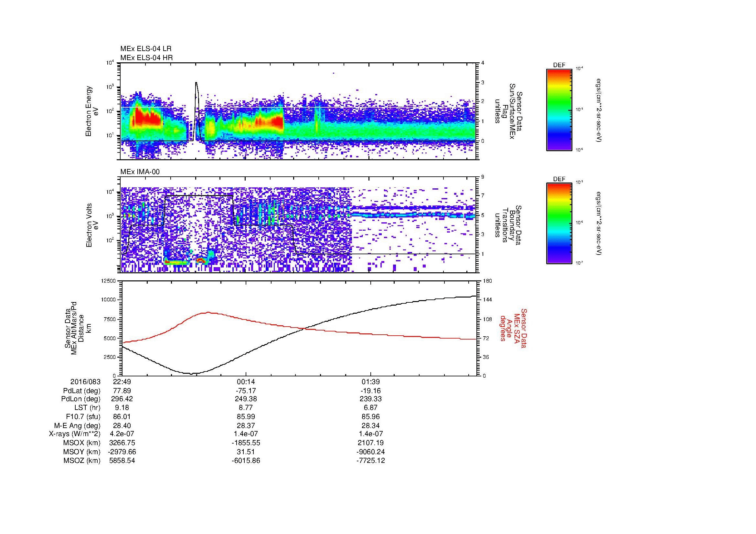Click M-E Ang value 28.40
The width and height of the screenshot is (756, 534).
click(122, 425)
